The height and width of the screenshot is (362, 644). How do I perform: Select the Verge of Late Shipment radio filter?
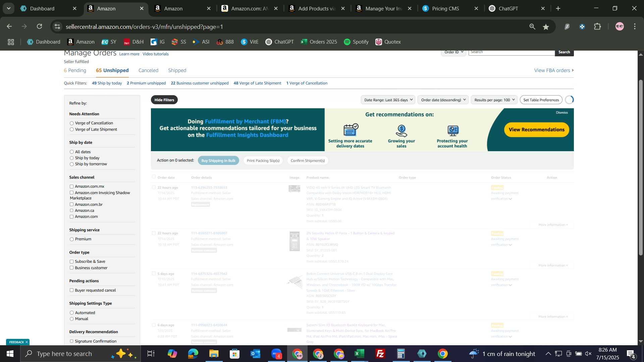tap(71, 129)
